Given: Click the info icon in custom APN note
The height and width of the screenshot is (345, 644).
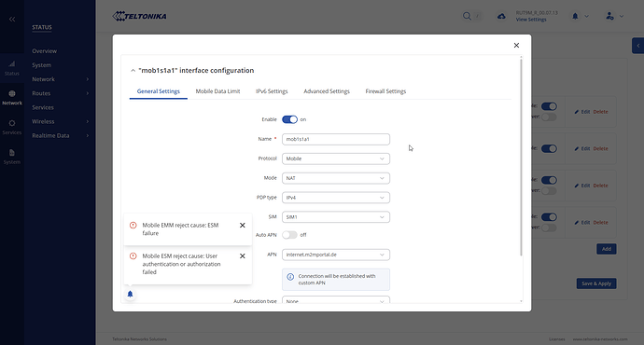Looking at the screenshot, I should point(290,277).
